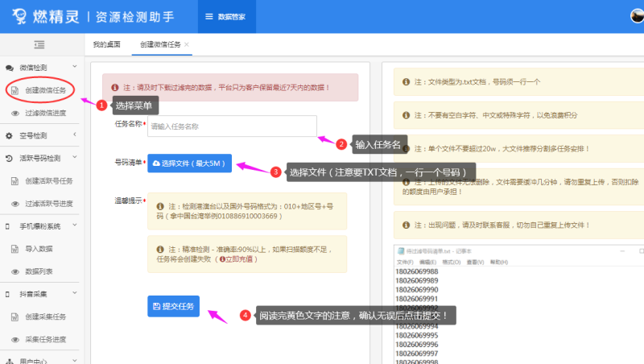Submit the form with 提交任务 button
Screen dimensions: 644x364
click(171, 306)
